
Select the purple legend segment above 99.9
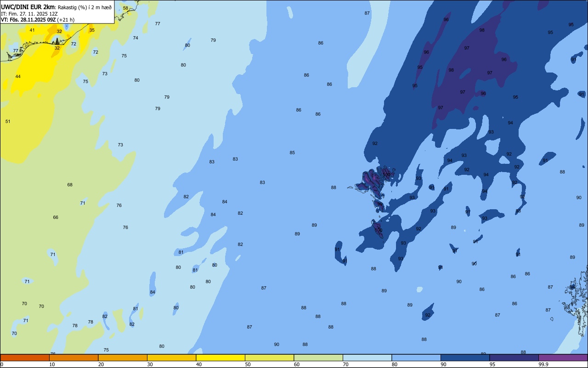point(563,357)
